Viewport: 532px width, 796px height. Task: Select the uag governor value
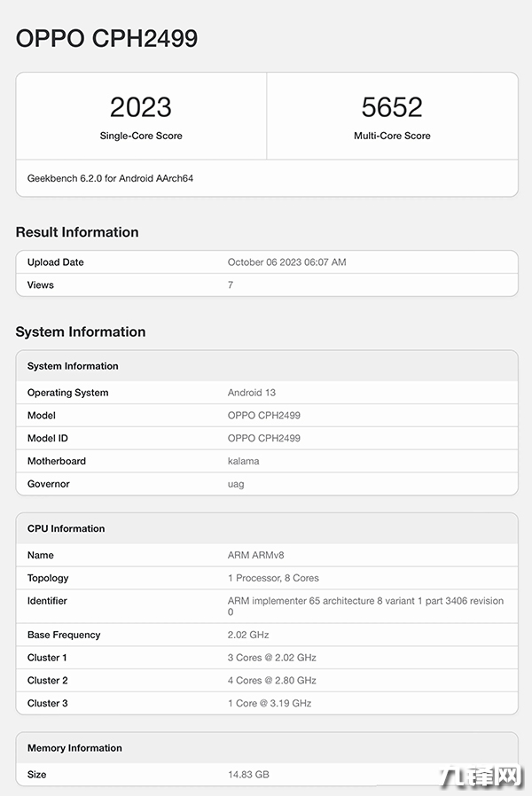click(x=236, y=484)
